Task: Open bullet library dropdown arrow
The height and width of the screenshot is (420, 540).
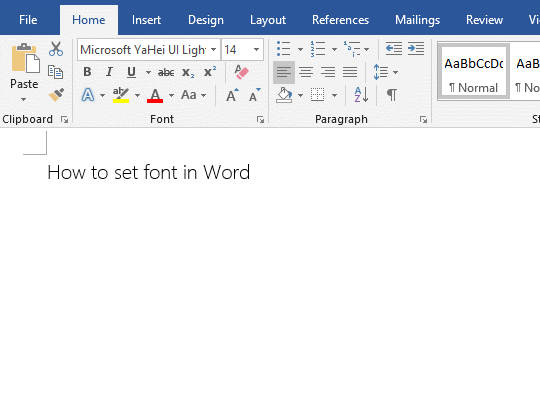Action: 300,49
